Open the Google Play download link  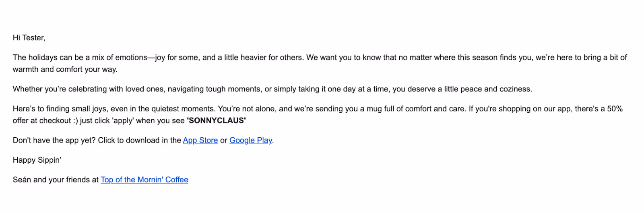tap(250, 140)
